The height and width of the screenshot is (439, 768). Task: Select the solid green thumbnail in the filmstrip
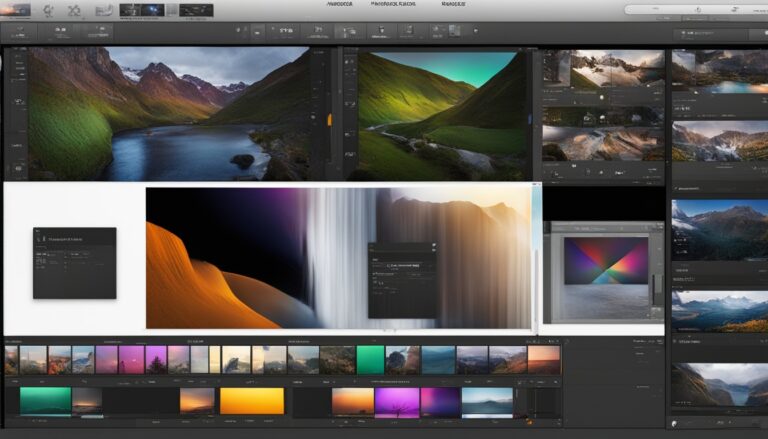(370, 360)
